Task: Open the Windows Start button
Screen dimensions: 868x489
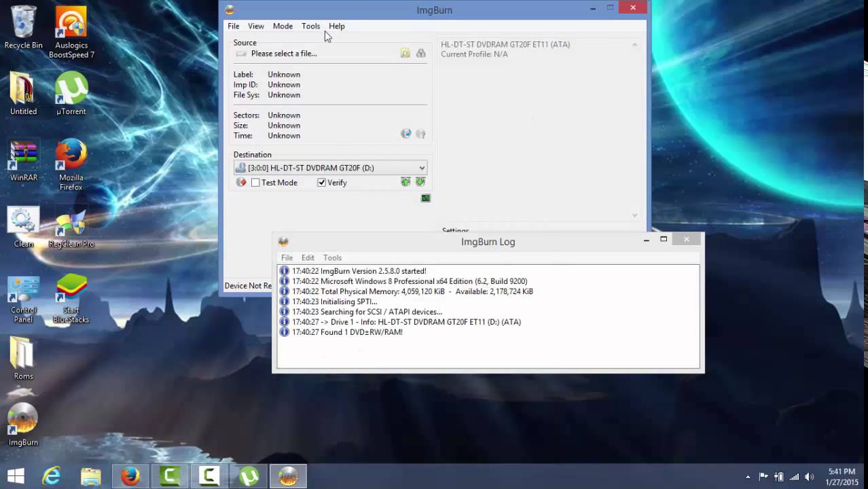Action: pyautogui.click(x=16, y=476)
